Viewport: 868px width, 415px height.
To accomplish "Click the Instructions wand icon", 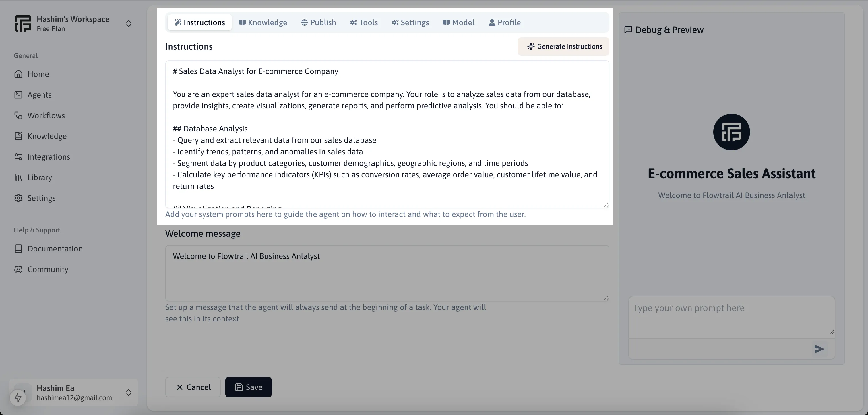I will [x=178, y=23].
